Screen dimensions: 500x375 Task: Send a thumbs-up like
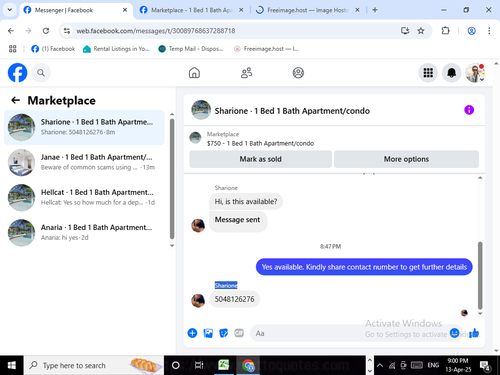pyautogui.click(x=474, y=333)
